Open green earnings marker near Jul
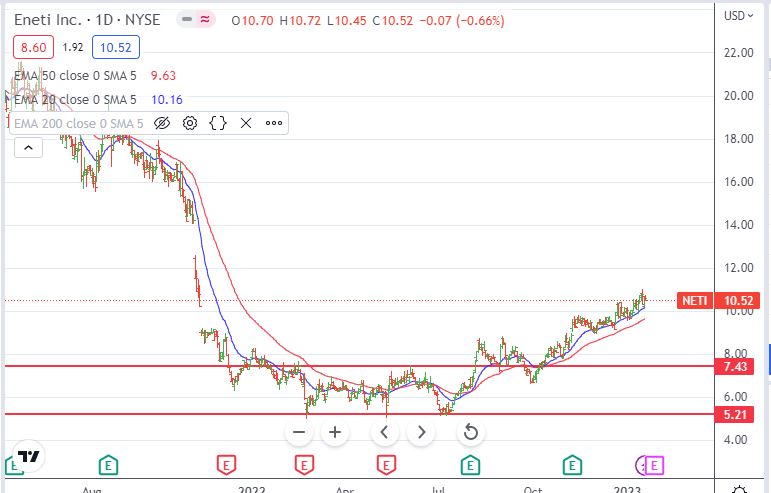Viewport: 771px width, 493px height. tap(470, 464)
